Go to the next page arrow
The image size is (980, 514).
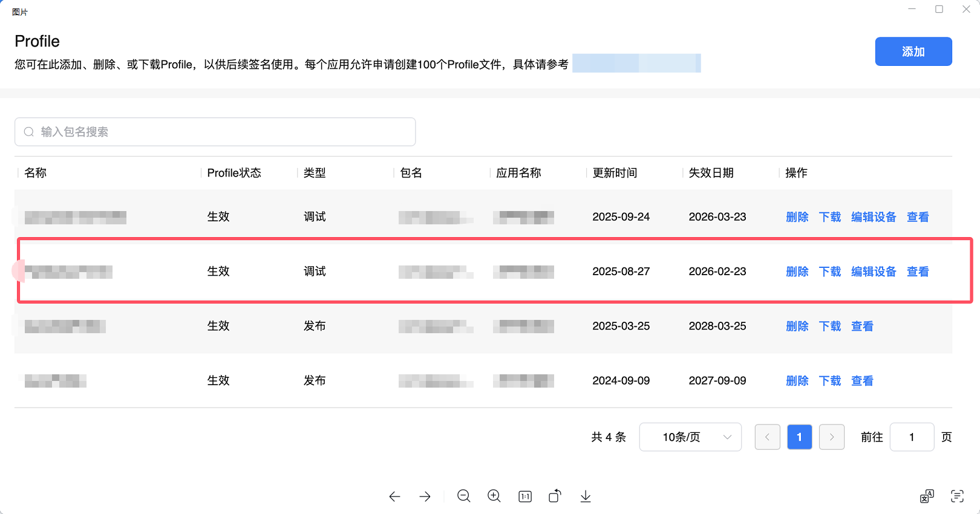(832, 437)
